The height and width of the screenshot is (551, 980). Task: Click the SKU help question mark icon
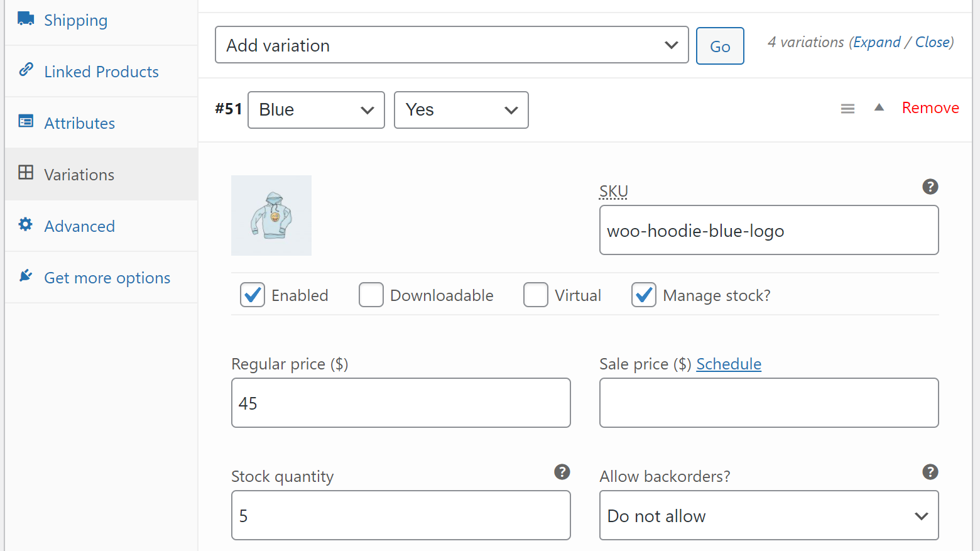930,187
